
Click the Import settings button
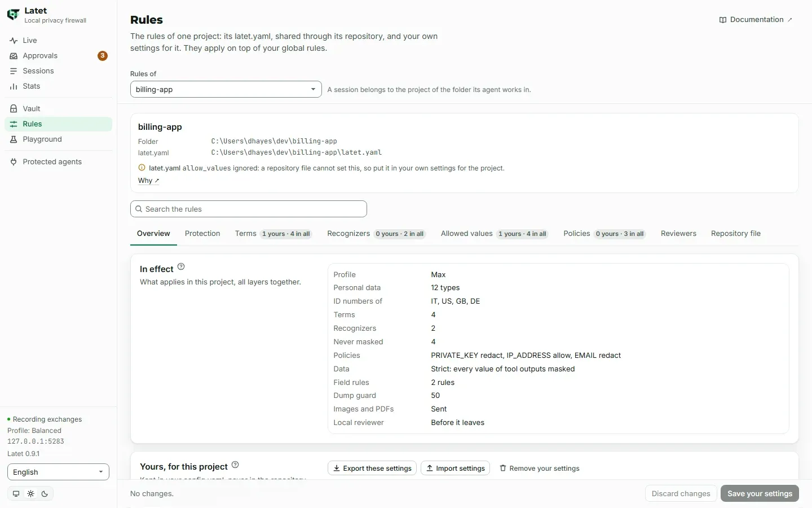455,468
